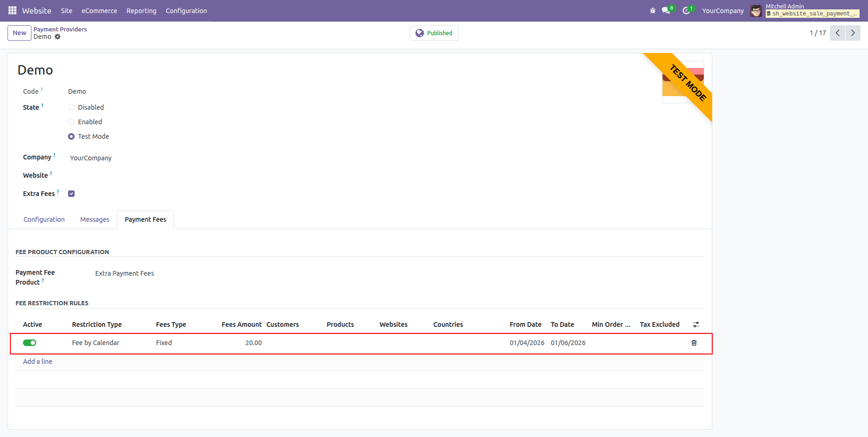Viewport: 868px width, 437px height.
Task: Toggle the Active switch for fee rule
Action: [30, 343]
